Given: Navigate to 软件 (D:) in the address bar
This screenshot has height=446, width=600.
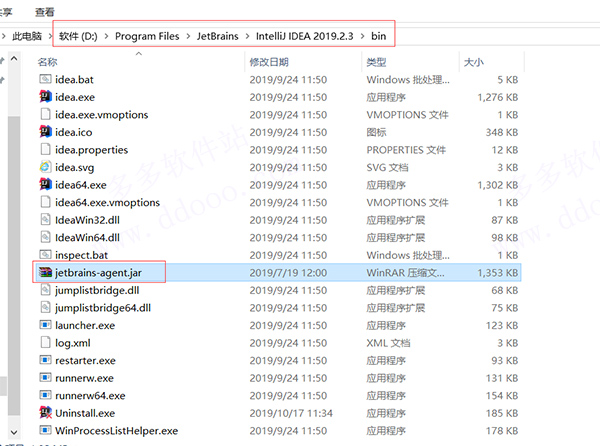Looking at the screenshot, I should pyautogui.click(x=78, y=36).
